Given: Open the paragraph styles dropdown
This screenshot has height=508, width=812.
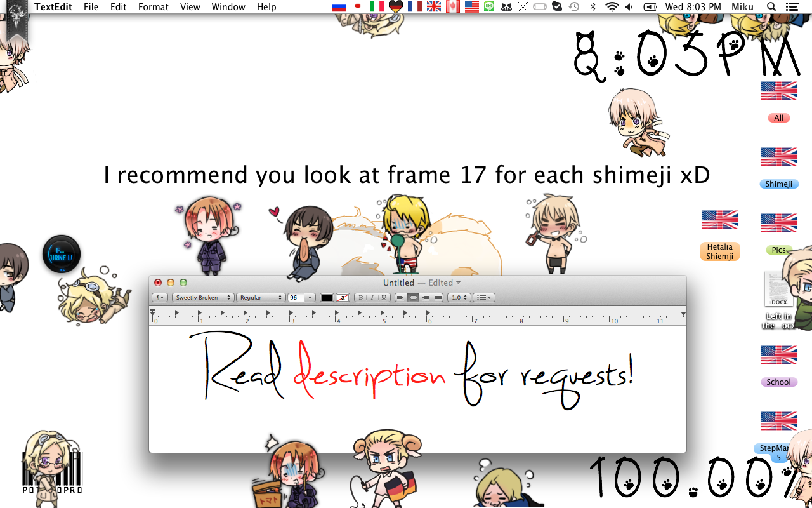Looking at the screenshot, I should (x=160, y=297).
